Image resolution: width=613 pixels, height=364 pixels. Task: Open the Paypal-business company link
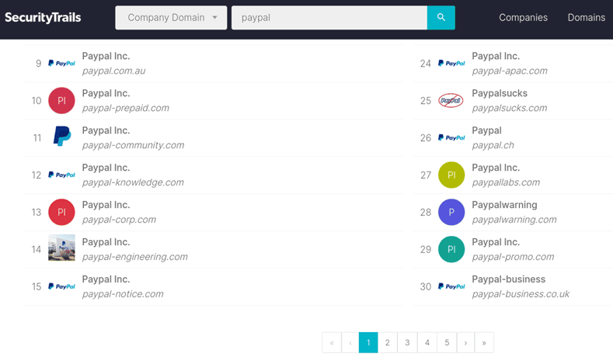(x=509, y=279)
